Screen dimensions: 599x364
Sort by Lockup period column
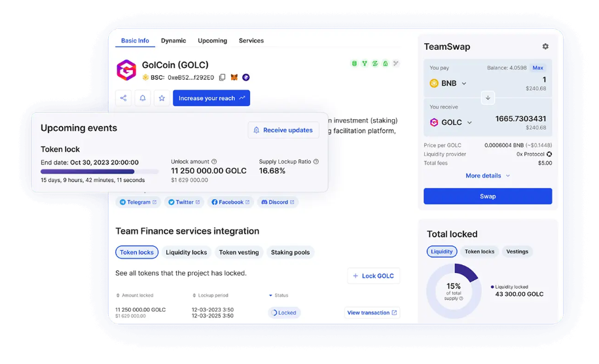point(211,295)
